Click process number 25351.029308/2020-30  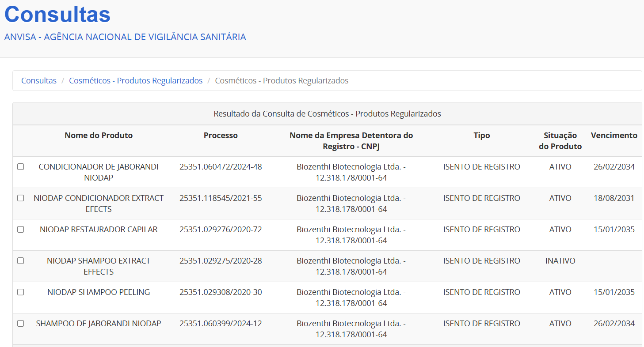pos(221,292)
